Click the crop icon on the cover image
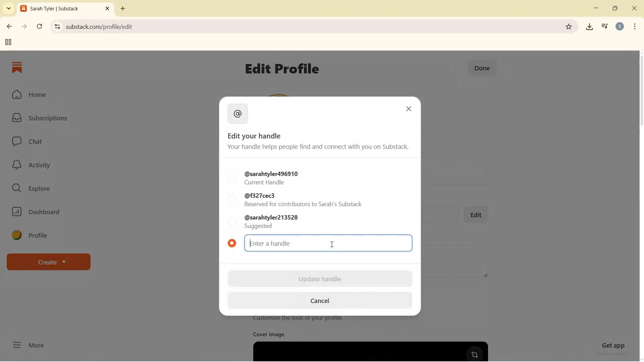The width and height of the screenshot is (644, 362). coord(475,354)
